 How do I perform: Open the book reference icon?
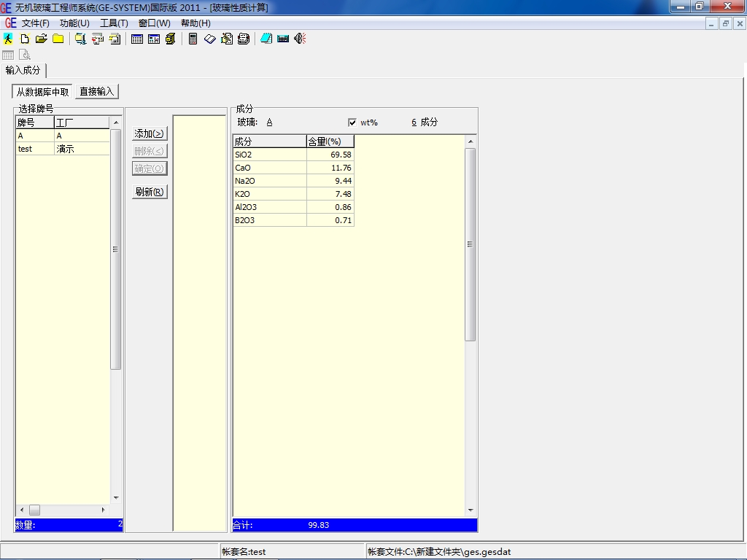pyautogui.click(x=209, y=39)
